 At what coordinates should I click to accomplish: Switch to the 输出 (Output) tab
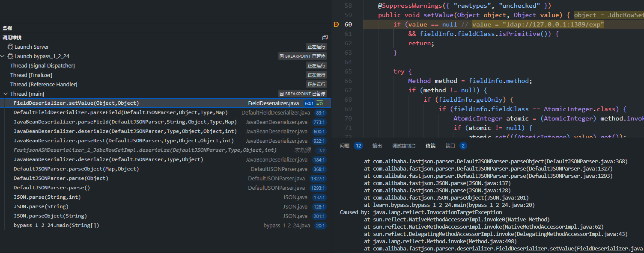377,146
